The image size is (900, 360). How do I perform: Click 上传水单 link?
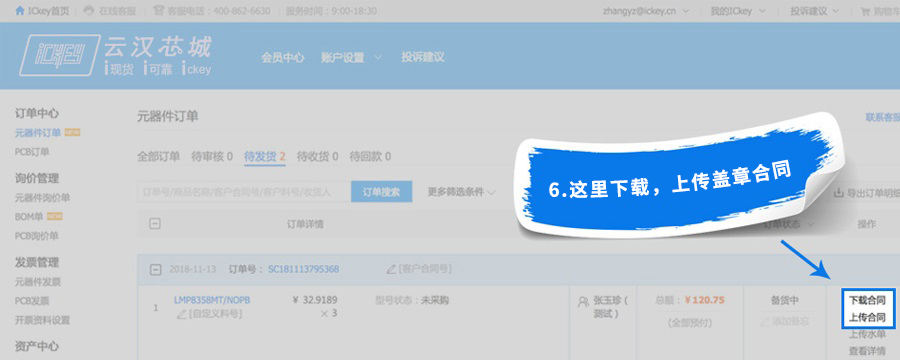click(x=867, y=334)
